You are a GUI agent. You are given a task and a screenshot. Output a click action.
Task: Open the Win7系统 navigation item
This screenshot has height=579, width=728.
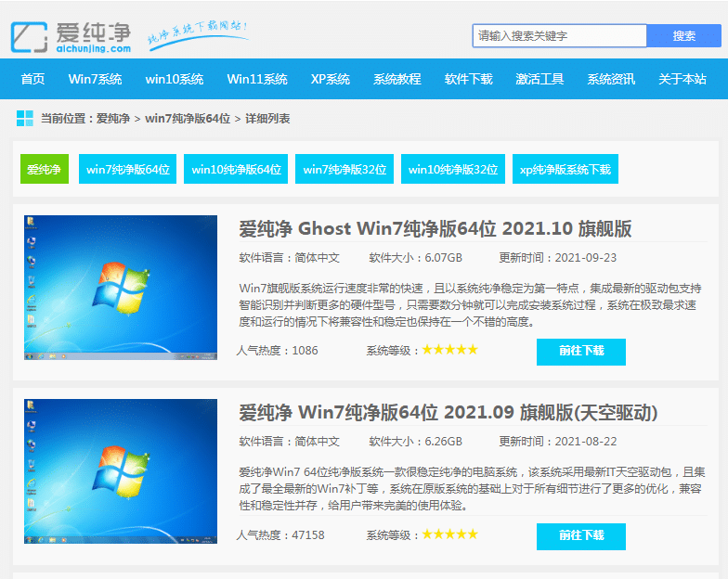pos(95,79)
